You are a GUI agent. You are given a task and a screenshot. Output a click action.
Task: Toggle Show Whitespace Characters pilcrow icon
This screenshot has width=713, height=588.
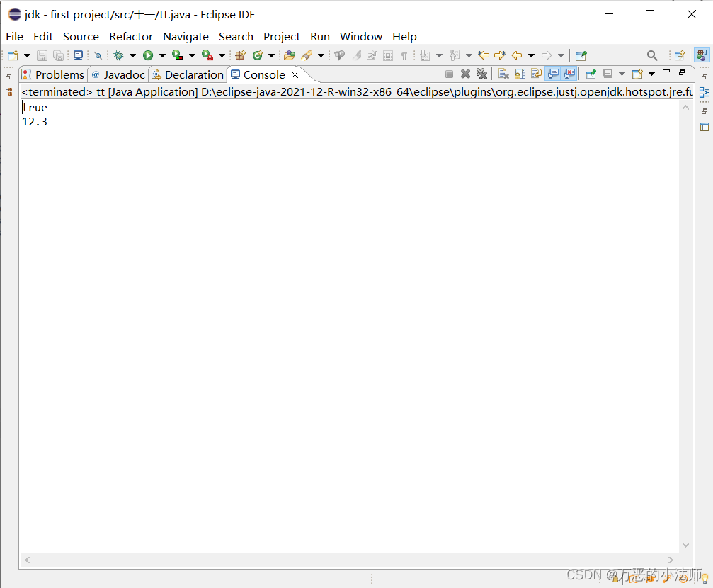(404, 55)
